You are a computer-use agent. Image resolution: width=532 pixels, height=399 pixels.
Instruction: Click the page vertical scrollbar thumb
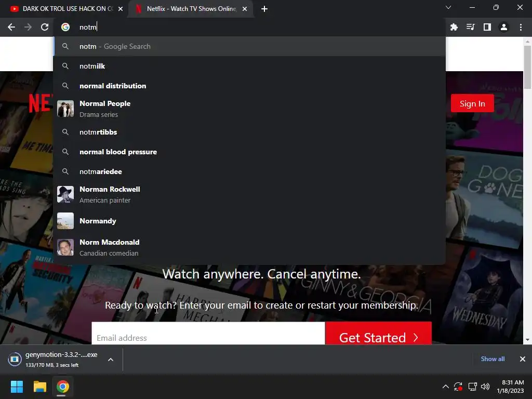pos(527,67)
